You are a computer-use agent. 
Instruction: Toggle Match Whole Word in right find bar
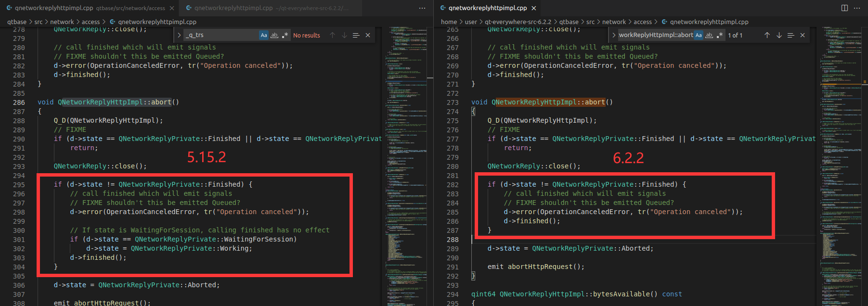(x=709, y=35)
